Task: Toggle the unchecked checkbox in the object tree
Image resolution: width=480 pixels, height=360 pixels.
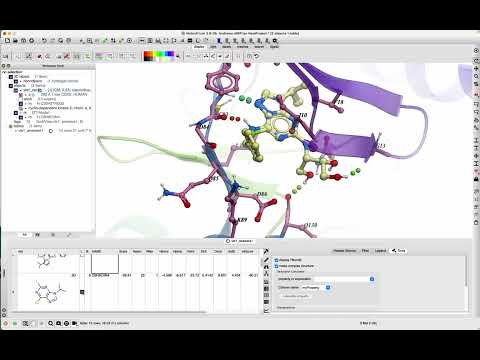Action: pos(21,99)
